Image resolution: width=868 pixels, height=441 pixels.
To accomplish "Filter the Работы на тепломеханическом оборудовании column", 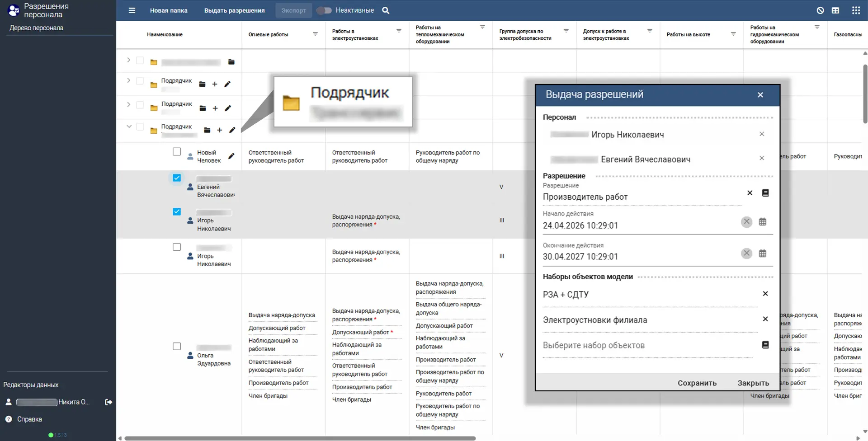I will tap(482, 27).
